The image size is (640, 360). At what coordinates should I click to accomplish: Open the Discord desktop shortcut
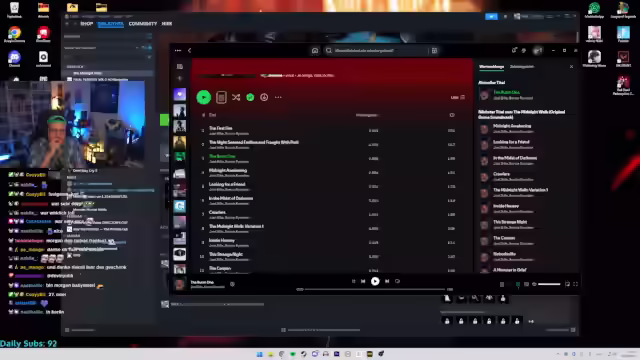pos(14,59)
